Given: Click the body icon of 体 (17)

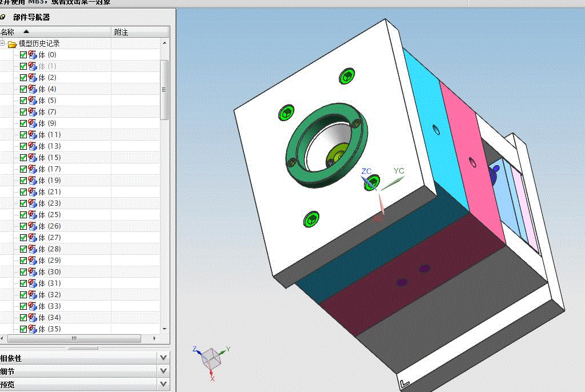Looking at the screenshot, I should [x=33, y=169].
